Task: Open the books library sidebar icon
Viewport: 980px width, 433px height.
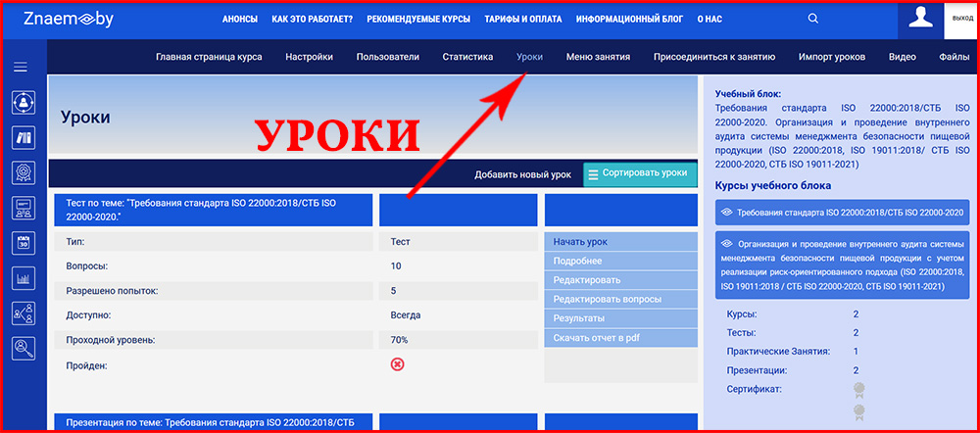Action: [24, 137]
